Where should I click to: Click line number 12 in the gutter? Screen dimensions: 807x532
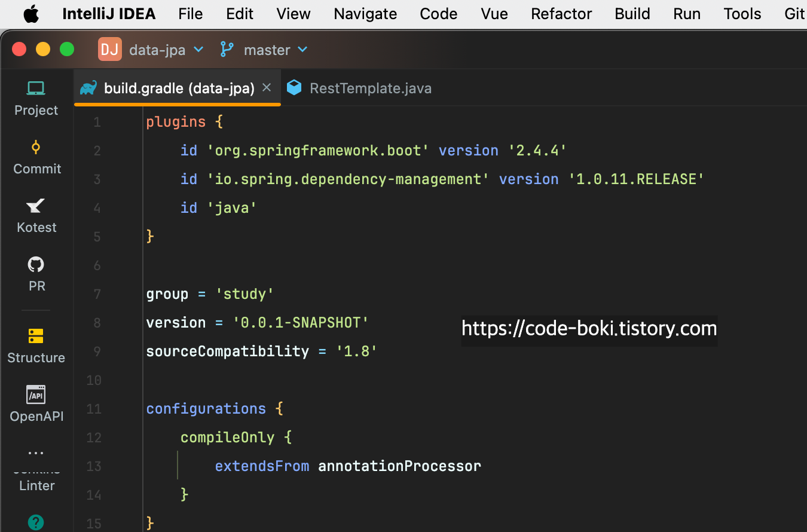(x=94, y=438)
